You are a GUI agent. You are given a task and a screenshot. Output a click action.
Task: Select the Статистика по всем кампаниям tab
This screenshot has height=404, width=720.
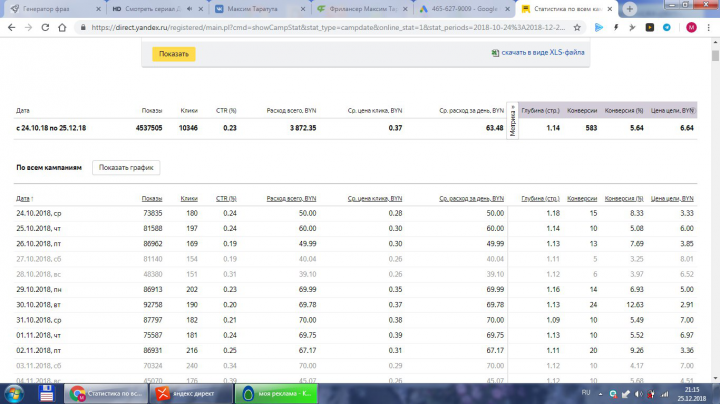[x=567, y=9]
